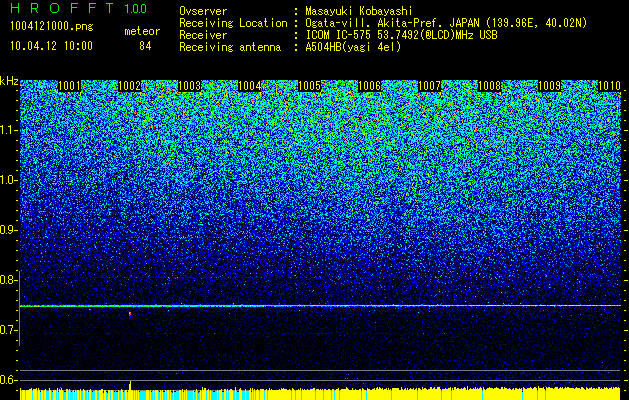Click the red meteor echo blip near 1002
The height and width of the screenshot is (400, 629).
[130, 315]
